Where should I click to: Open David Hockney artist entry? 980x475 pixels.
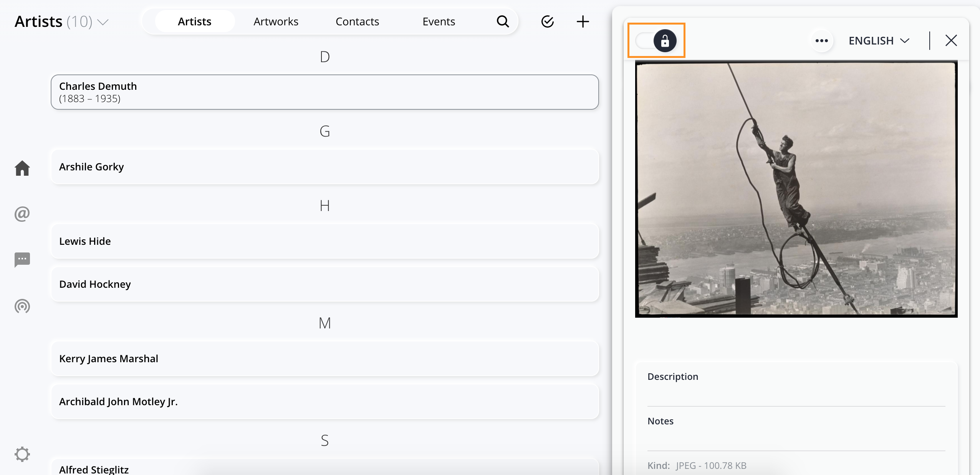click(325, 284)
